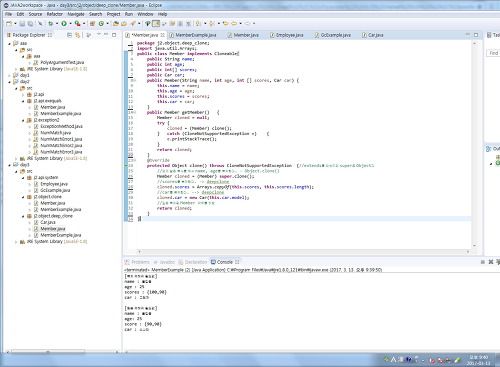Open the Window menu
This screenshot has width=500, height=367.
pyautogui.click(x=145, y=14)
